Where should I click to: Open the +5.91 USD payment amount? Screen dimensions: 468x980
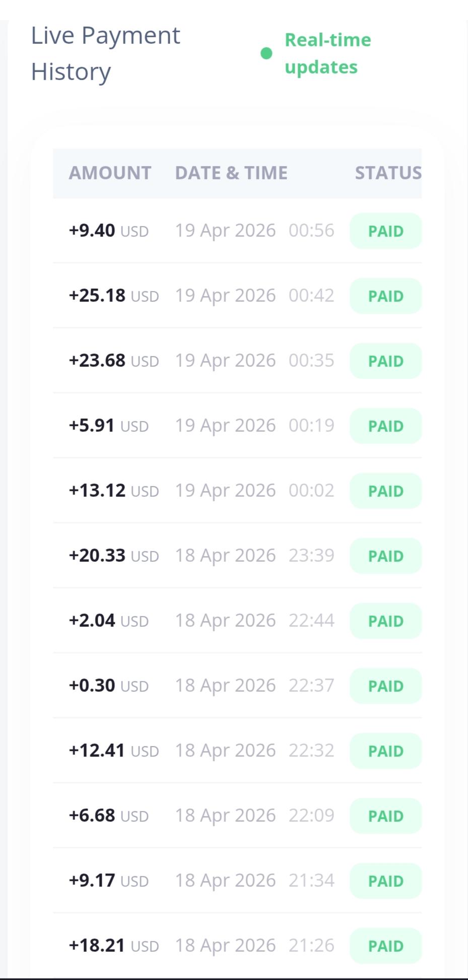coord(108,426)
